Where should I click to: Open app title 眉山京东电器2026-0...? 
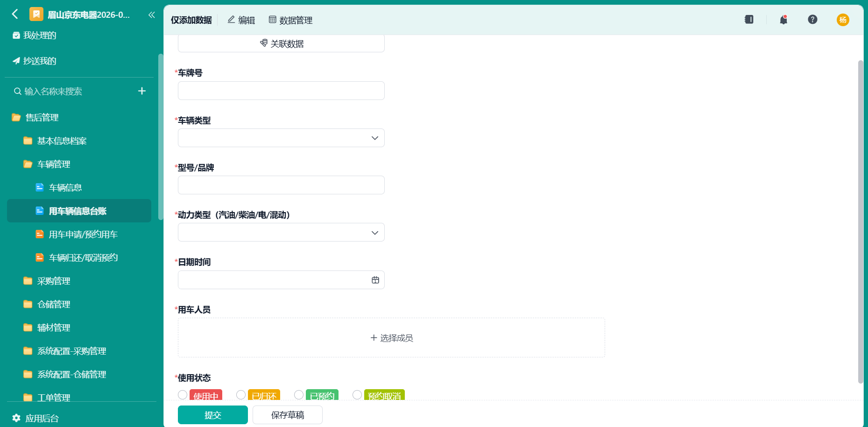[89, 14]
